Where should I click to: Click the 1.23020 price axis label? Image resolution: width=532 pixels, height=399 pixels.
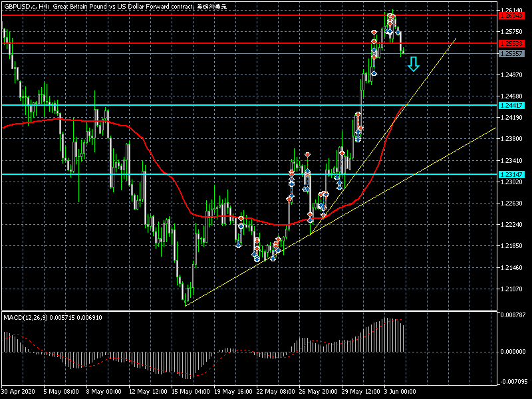click(511, 182)
